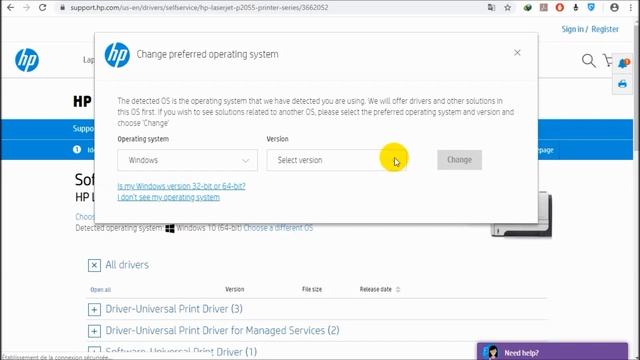Click the dark microphone extension icon
This screenshot has height=360, width=640.
[x=576, y=7]
